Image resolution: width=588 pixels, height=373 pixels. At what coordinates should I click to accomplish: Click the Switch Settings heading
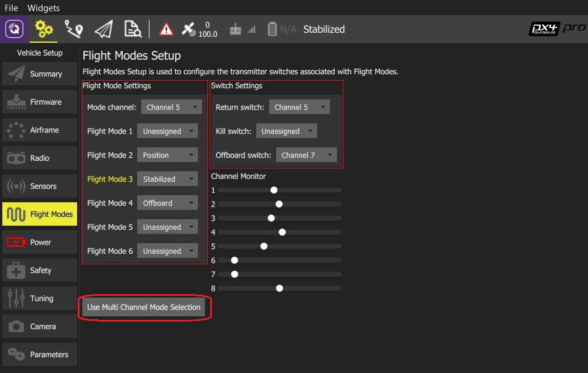[236, 85]
